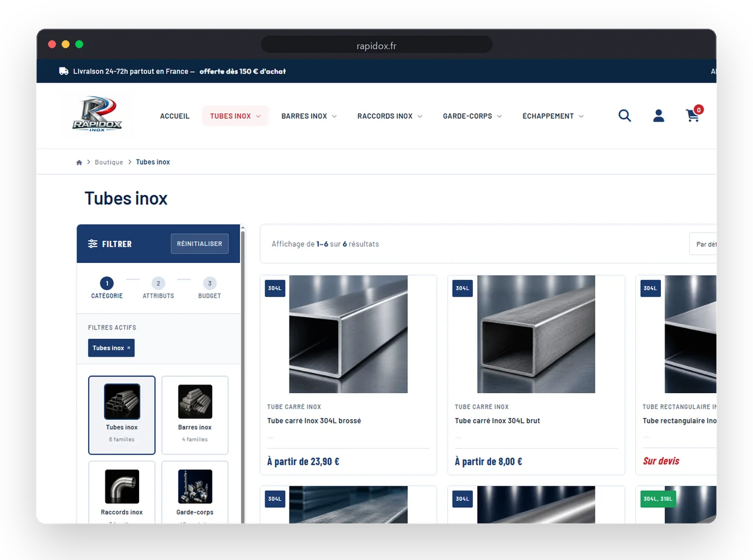Open Tube carré Inox 304L brut product

pos(497,421)
